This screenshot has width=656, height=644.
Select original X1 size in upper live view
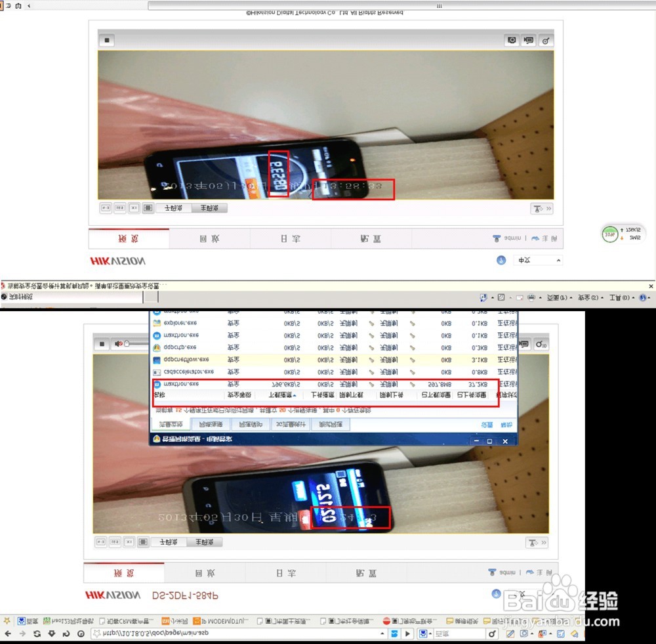click(x=134, y=207)
